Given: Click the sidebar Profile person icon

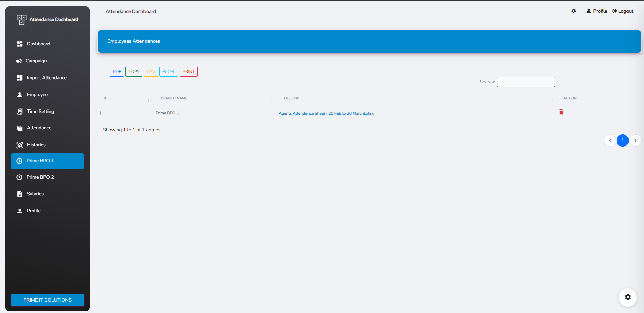Looking at the screenshot, I should coord(20,211).
